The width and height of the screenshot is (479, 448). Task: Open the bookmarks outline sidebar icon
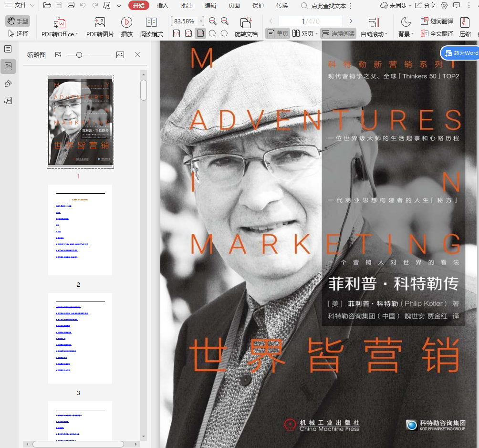click(8, 49)
